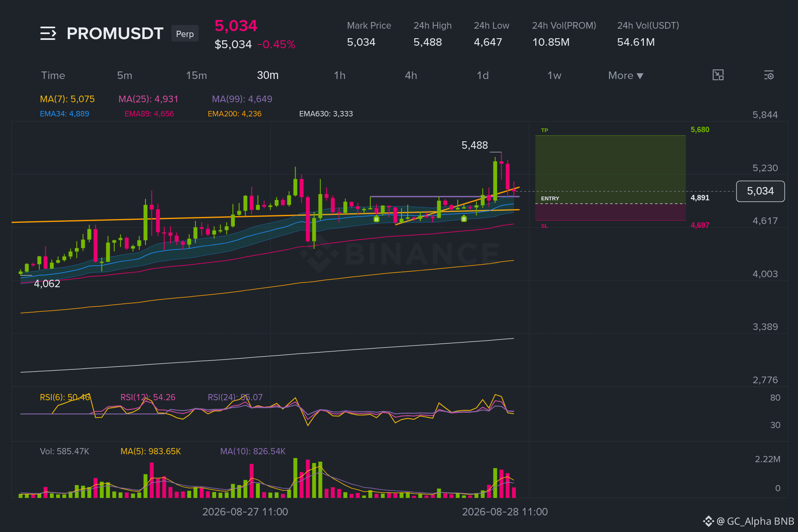Click the red stop-loss zone
The width and height of the screenshot is (798, 532).
click(x=611, y=212)
